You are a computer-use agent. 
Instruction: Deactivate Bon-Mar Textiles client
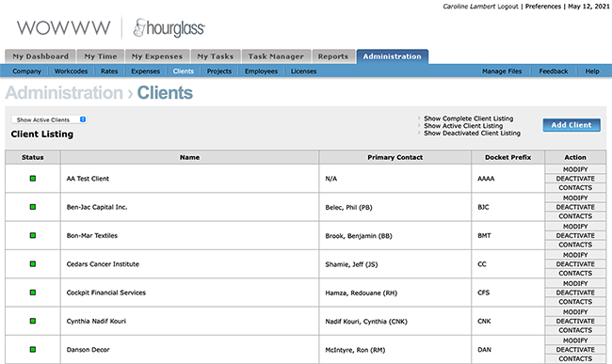click(x=575, y=235)
